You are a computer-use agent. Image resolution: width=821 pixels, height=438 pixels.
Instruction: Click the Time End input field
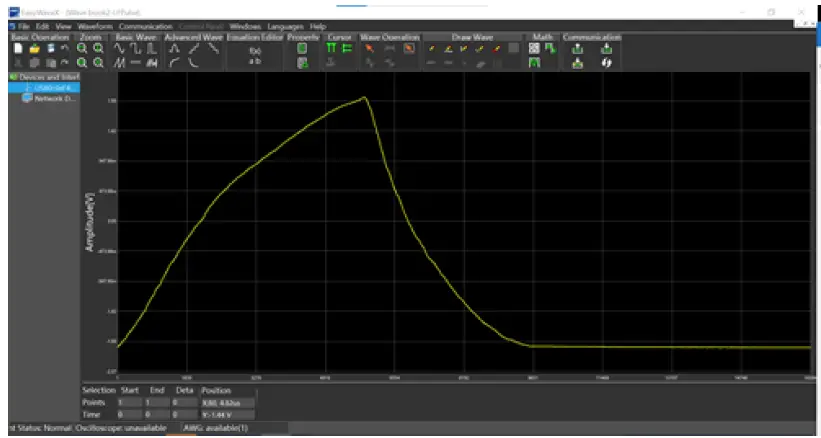[x=157, y=414]
